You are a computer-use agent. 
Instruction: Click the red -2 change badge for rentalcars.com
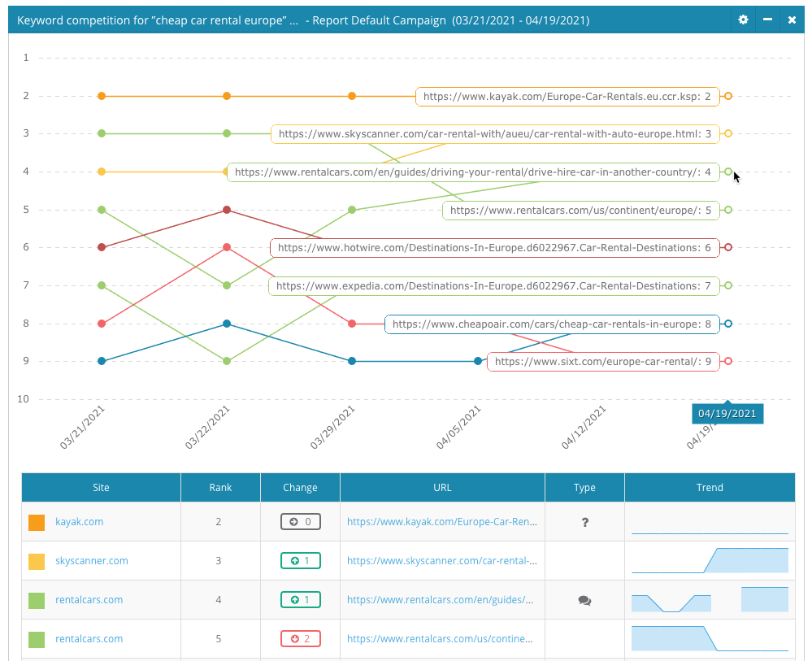pos(300,638)
